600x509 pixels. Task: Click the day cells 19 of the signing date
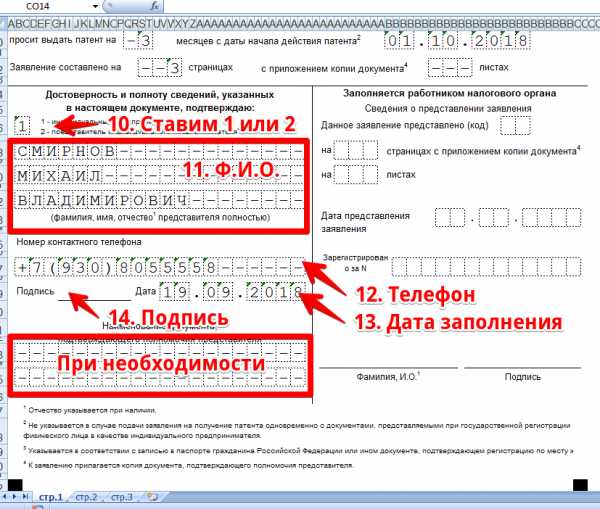click(174, 292)
